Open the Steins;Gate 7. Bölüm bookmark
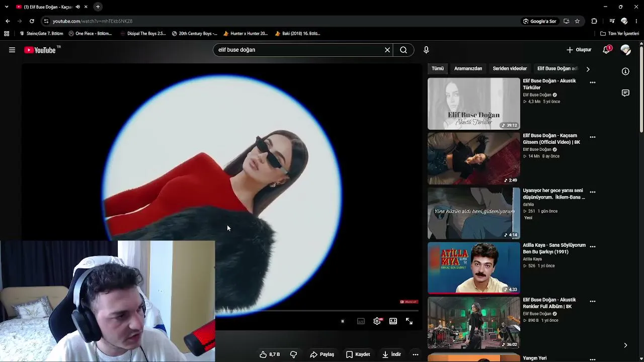This screenshot has height=362, width=644. pyautogui.click(x=41, y=34)
